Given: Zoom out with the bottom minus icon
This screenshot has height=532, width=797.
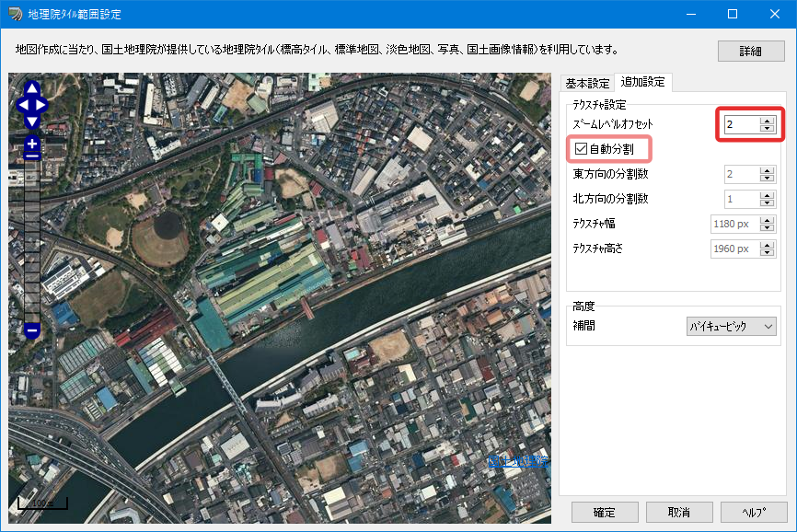Looking at the screenshot, I should pos(32,330).
